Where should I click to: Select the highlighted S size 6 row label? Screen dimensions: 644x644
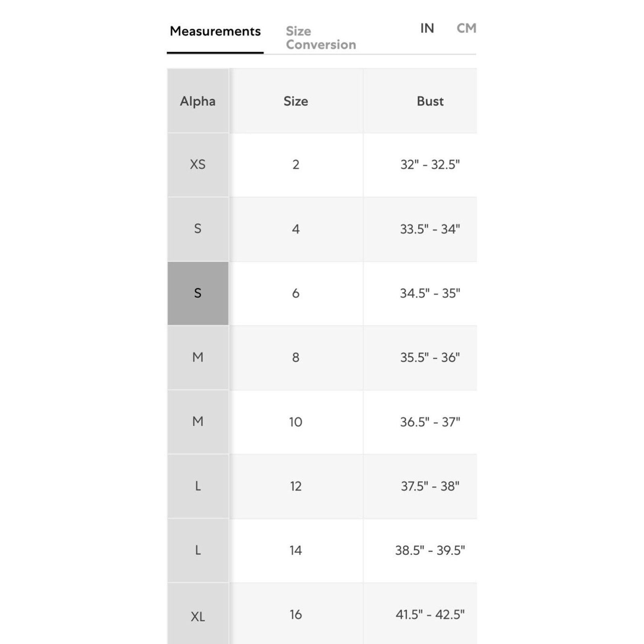pyautogui.click(x=198, y=293)
